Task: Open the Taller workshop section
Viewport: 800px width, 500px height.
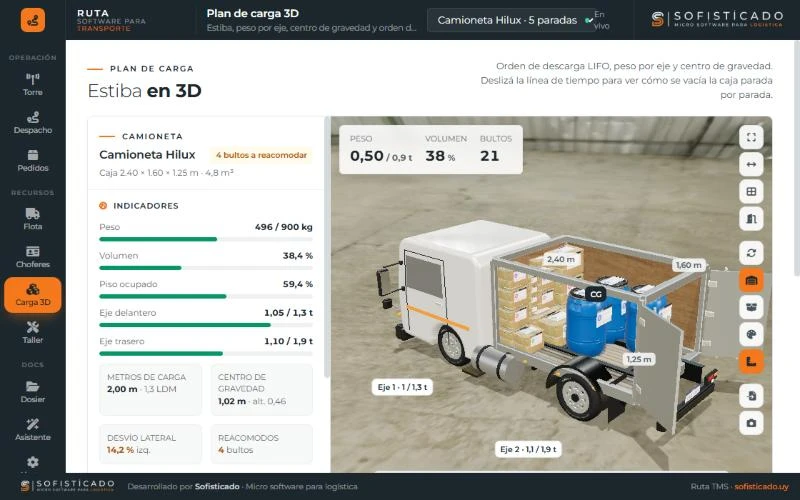Action: click(33, 333)
